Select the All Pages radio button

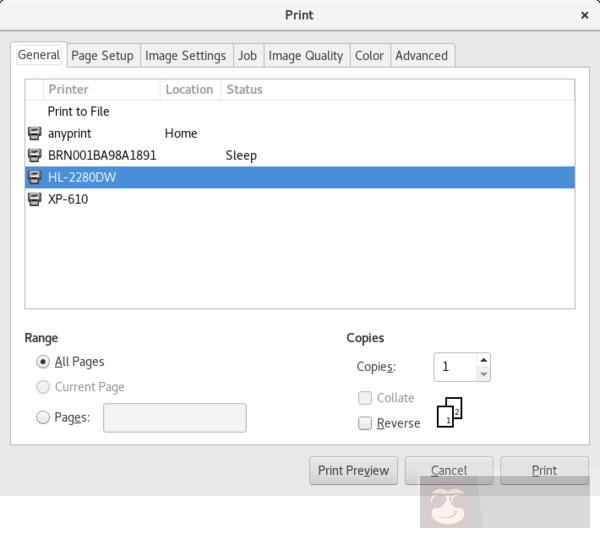pyautogui.click(x=43, y=362)
